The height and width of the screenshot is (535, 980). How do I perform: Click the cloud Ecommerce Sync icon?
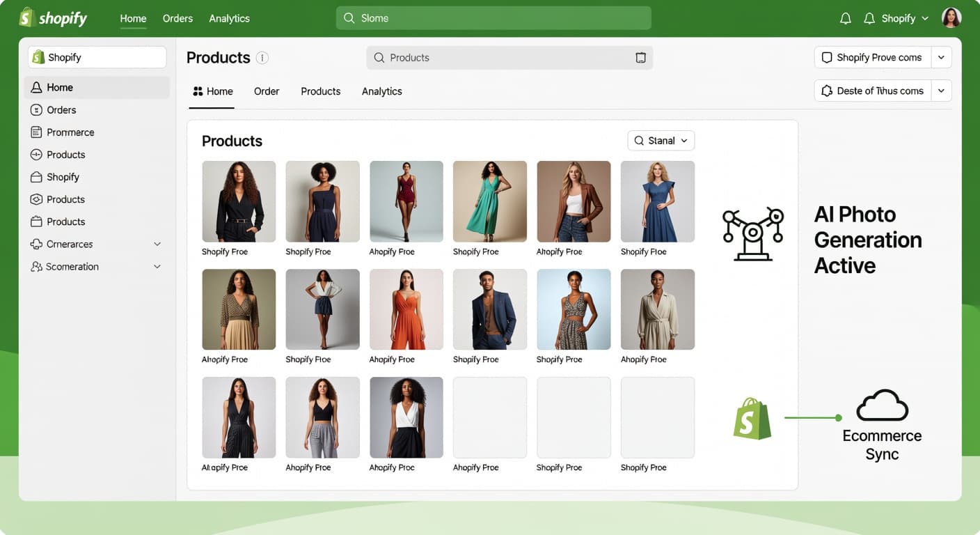tap(883, 405)
